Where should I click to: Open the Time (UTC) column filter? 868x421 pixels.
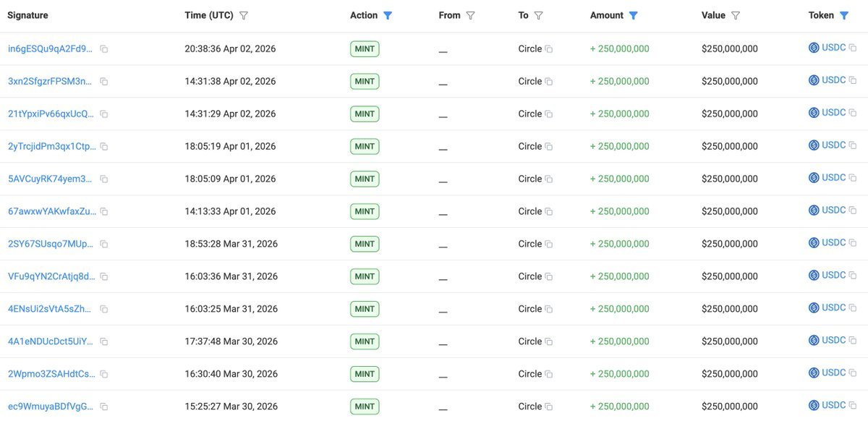coord(244,15)
